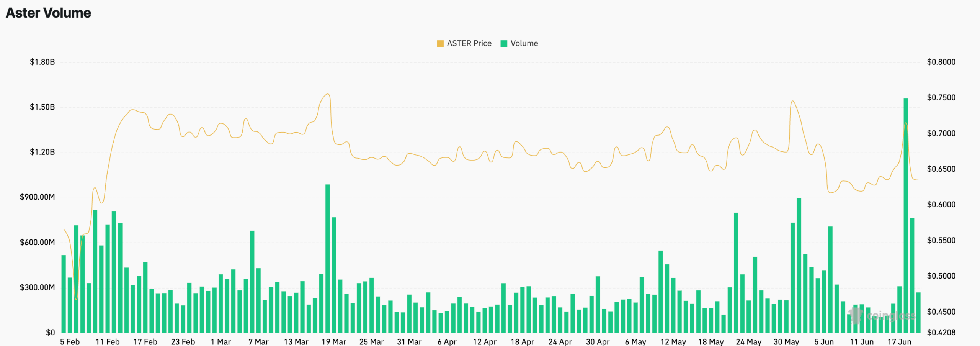The image size is (980, 346).
Task: Click the 25 Mar date label
Action: click(372, 342)
